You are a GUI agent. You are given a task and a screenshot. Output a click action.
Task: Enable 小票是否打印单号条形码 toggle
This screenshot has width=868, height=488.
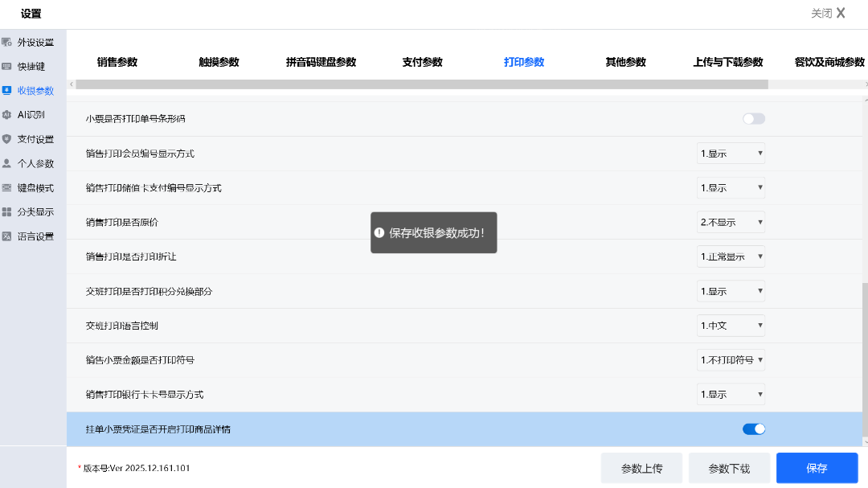tap(753, 119)
